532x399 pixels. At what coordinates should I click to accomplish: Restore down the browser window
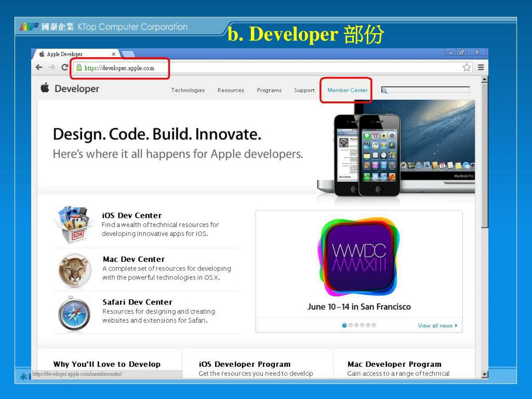coord(461,52)
